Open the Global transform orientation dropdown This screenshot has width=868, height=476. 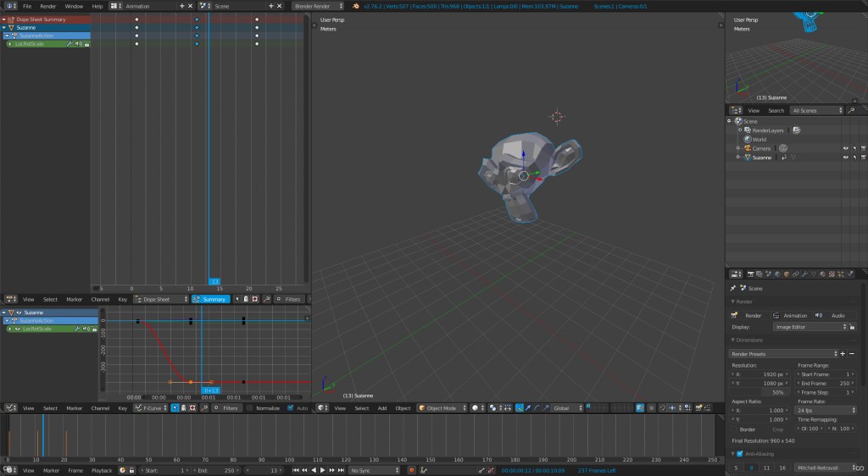pos(567,408)
